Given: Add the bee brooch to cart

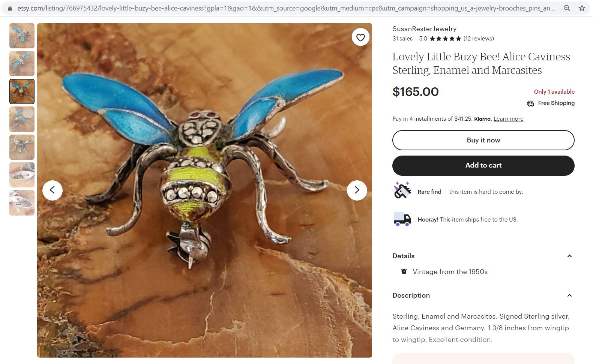Looking at the screenshot, I should tap(483, 165).
